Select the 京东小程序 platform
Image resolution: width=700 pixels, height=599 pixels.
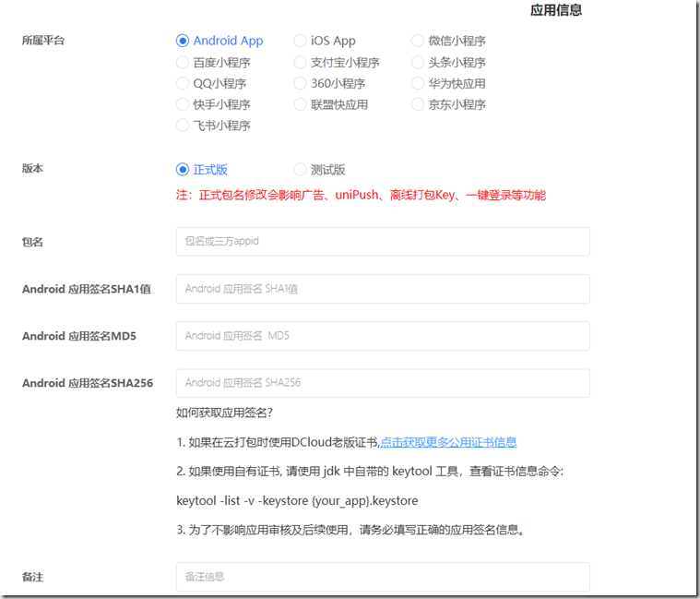tap(418, 104)
